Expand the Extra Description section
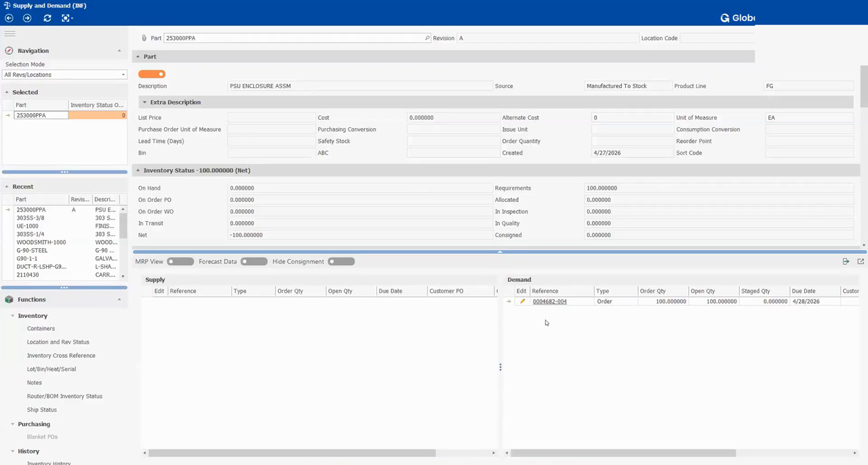Screen dimensions: 868x465 point(144,102)
